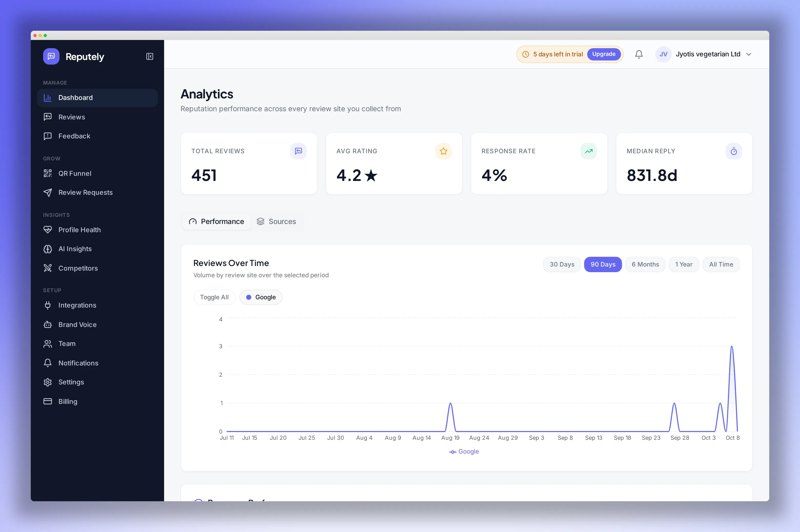
Task: Switch to the Sources tab
Action: point(276,221)
